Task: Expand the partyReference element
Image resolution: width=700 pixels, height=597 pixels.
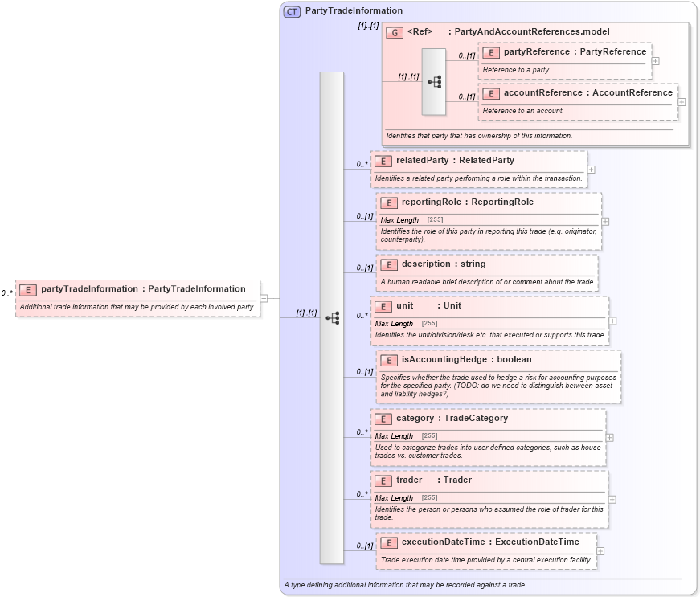Action: coord(655,61)
